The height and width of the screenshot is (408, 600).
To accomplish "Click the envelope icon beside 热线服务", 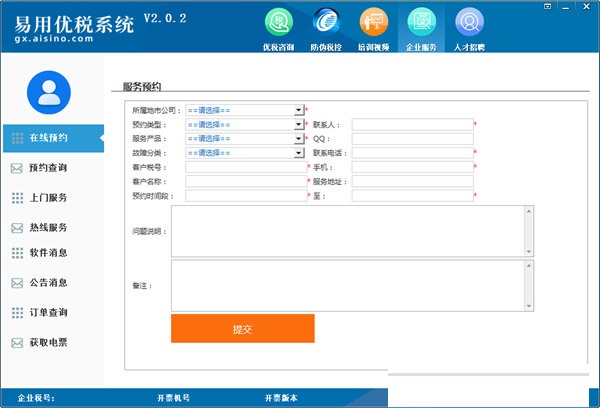I will 17,228.
